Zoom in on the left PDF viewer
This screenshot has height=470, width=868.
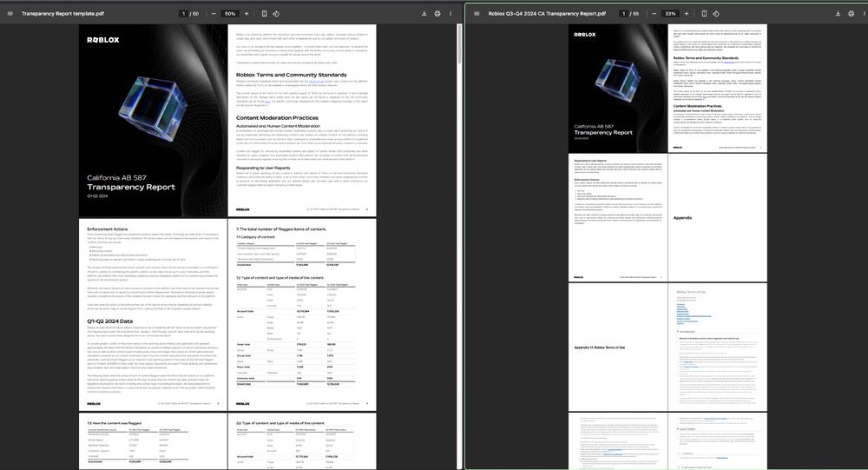247,13
